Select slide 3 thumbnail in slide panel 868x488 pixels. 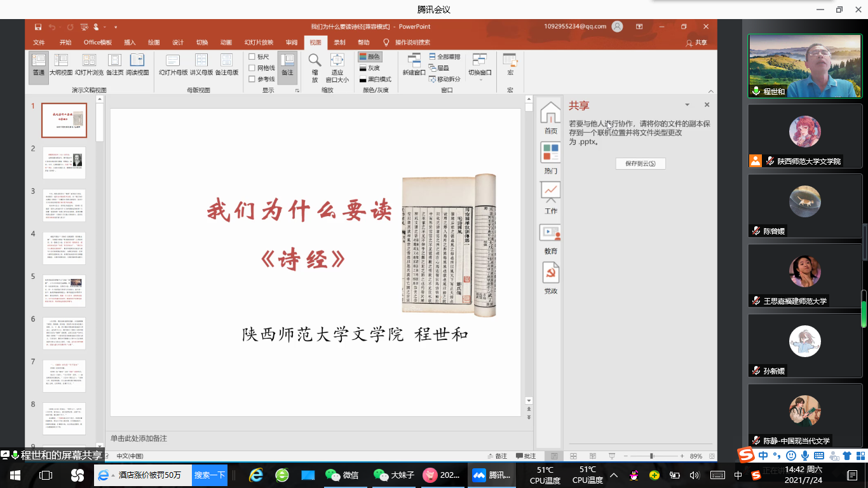(64, 205)
